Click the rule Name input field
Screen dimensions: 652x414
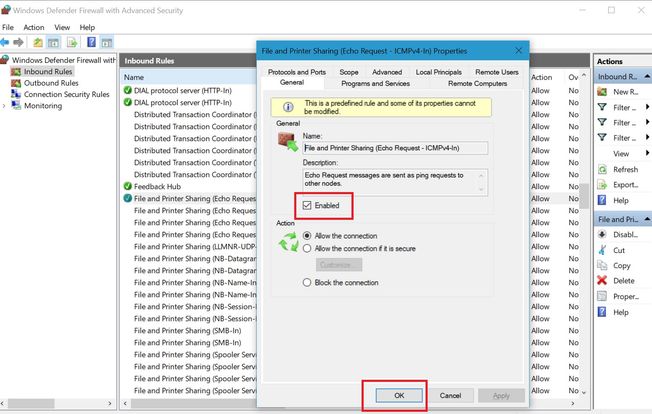click(395, 148)
